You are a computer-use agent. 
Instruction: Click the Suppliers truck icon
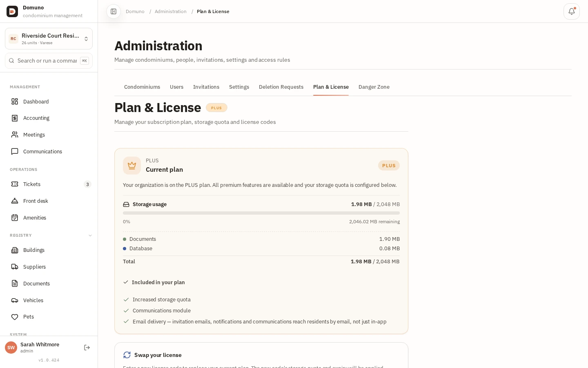click(15, 267)
